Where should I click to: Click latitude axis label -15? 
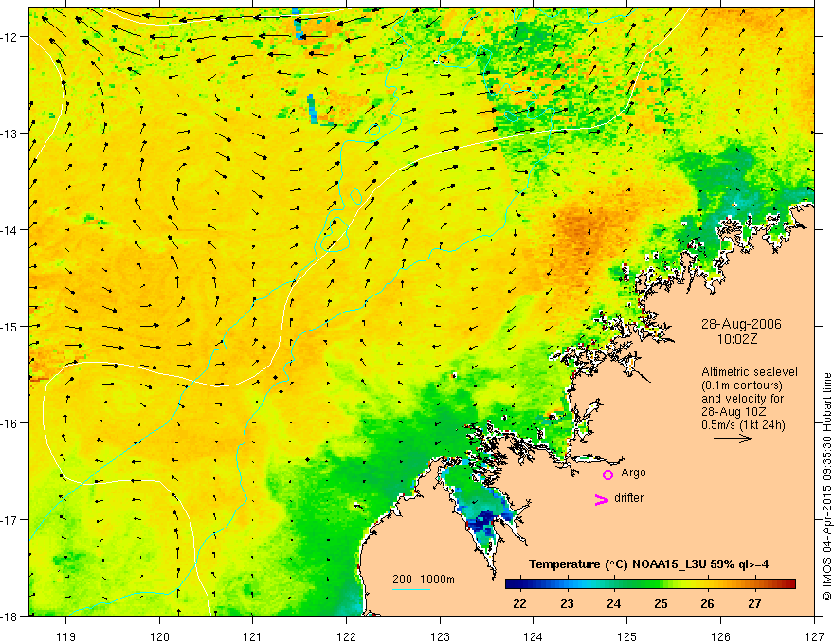pyautogui.click(x=10, y=326)
